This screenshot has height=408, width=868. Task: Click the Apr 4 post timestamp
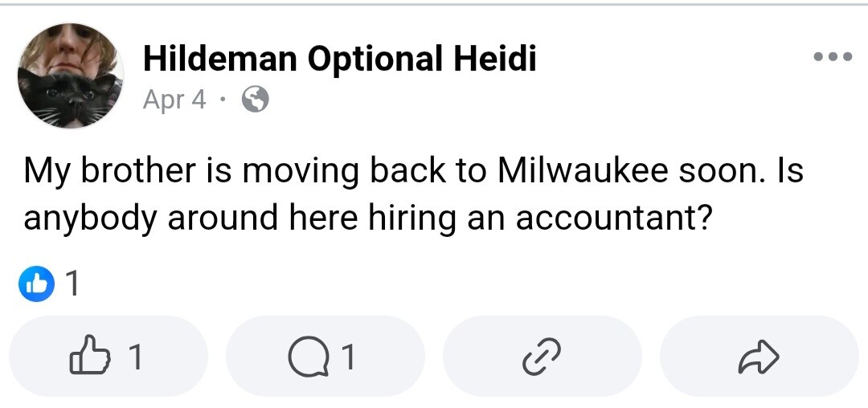point(174,100)
